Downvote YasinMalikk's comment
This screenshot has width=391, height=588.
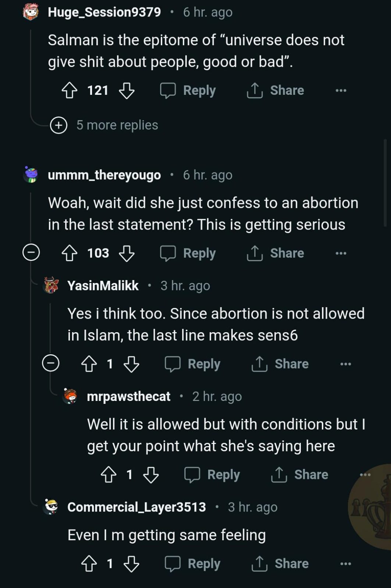(x=131, y=364)
